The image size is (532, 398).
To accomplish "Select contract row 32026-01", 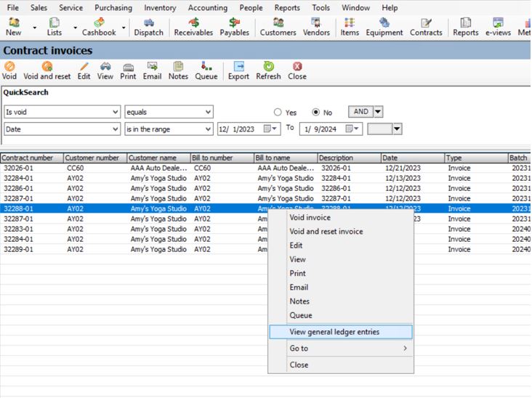I will point(265,168).
